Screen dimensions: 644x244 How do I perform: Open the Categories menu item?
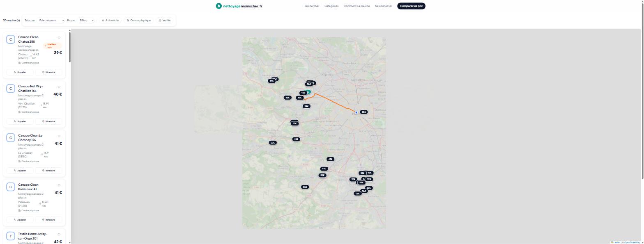coord(331,6)
